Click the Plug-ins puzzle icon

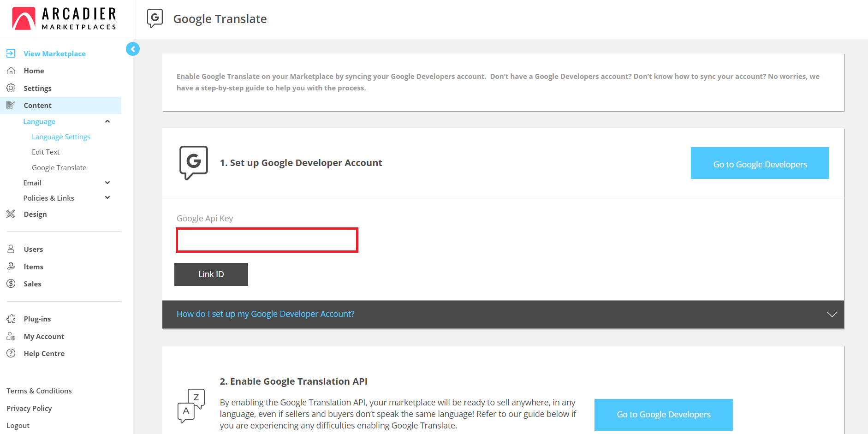tap(11, 319)
